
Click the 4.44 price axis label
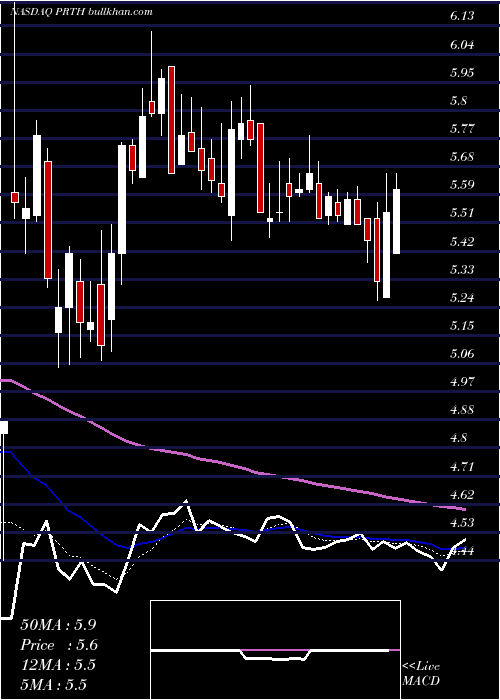[462, 550]
